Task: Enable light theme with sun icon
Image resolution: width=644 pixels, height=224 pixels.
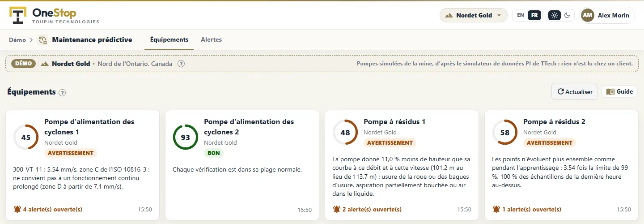Action: (555, 15)
